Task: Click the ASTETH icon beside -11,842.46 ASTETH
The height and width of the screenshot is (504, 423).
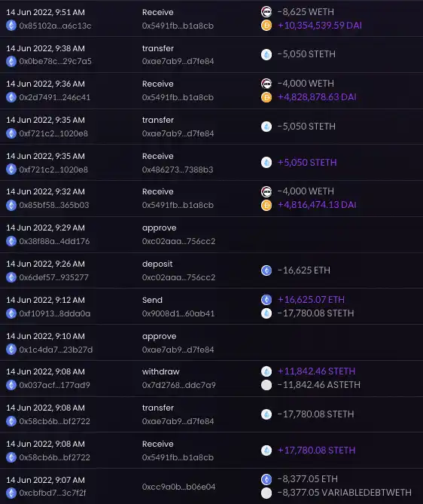Action: pos(266,385)
